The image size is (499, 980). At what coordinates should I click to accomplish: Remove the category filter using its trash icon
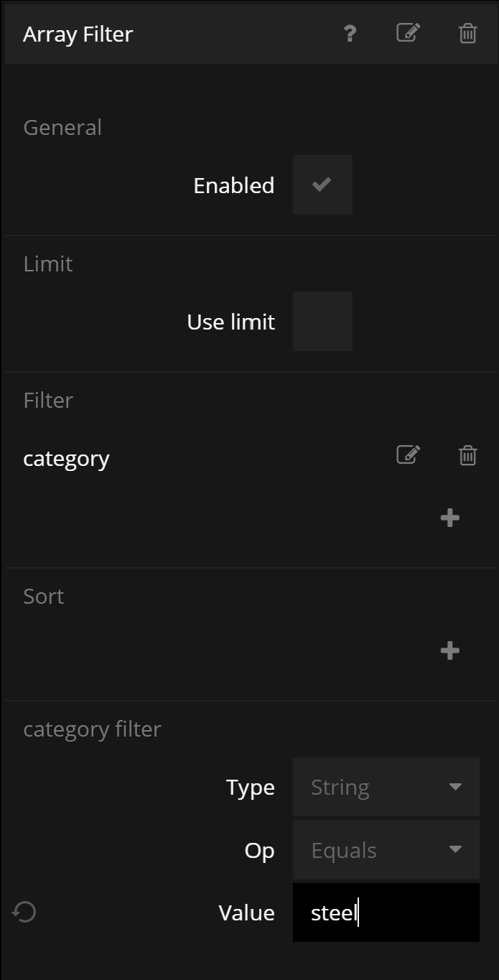(467, 455)
